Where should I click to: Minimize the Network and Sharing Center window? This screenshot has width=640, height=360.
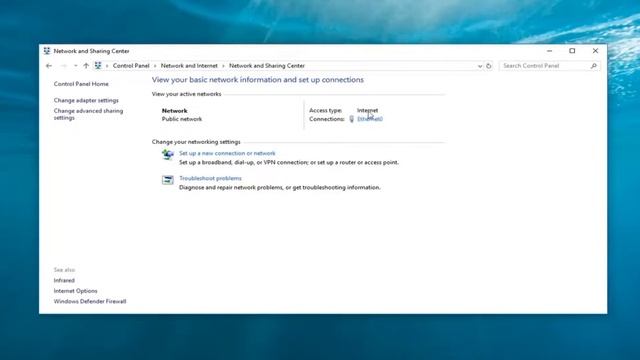point(549,51)
